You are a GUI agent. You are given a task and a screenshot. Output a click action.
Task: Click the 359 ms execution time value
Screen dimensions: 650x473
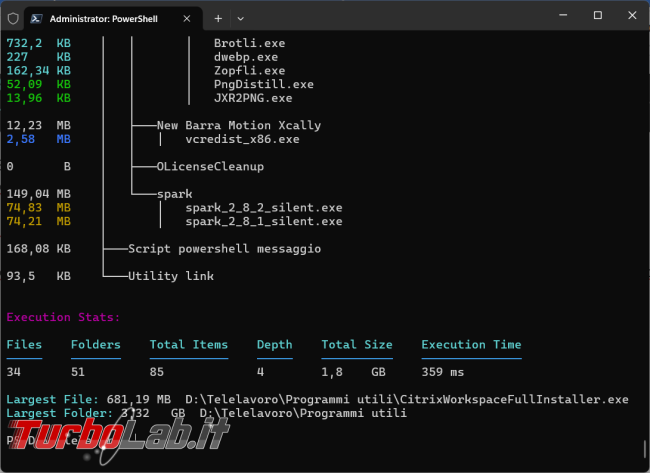coord(443,372)
